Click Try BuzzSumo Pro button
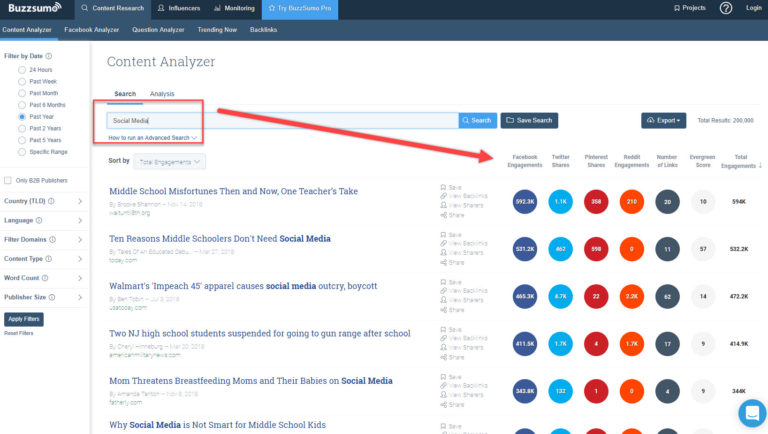Screen dimensions: 768x434 [x=300, y=8]
